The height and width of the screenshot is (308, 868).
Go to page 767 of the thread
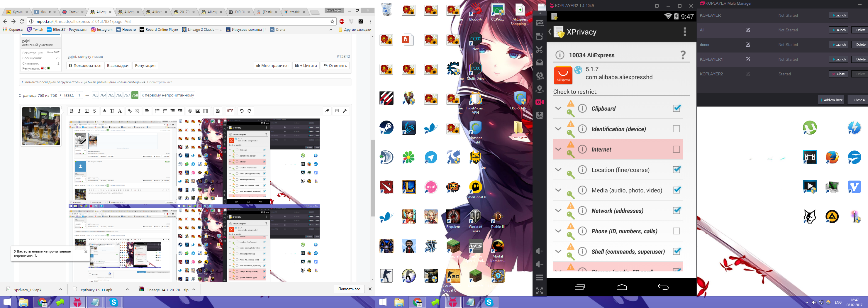pyautogui.click(x=127, y=95)
